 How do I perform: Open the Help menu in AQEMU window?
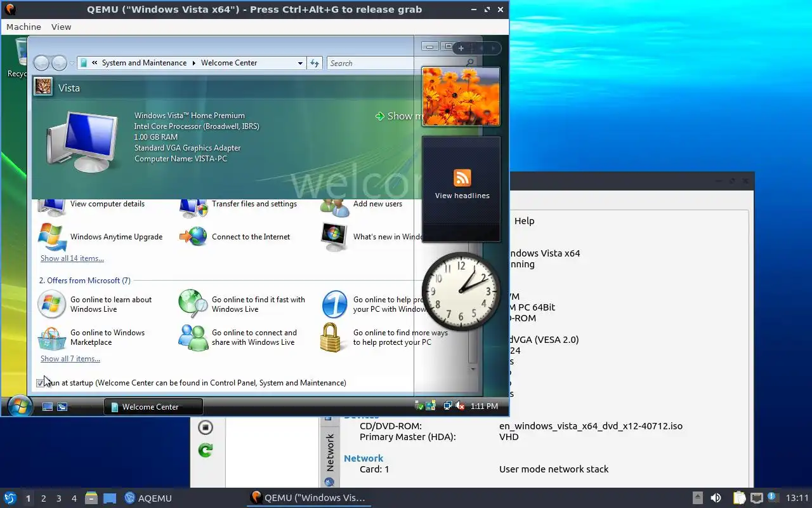click(524, 221)
